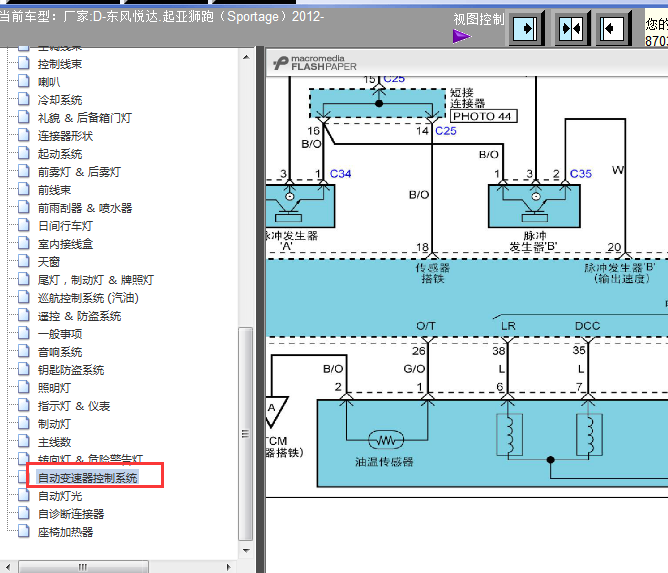The width and height of the screenshot is (668, 573).
Task: Click the document icon beside 天窗
Action: pyautogui.click(x=24, y=261)
